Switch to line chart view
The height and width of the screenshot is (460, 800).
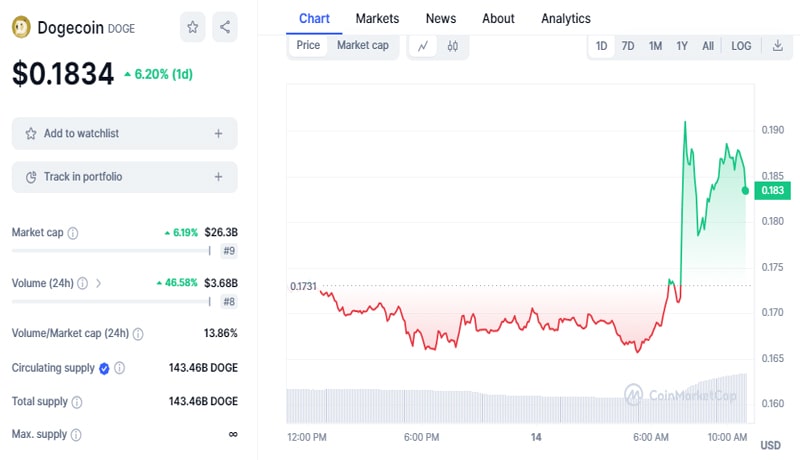click(x=423, y=46)
